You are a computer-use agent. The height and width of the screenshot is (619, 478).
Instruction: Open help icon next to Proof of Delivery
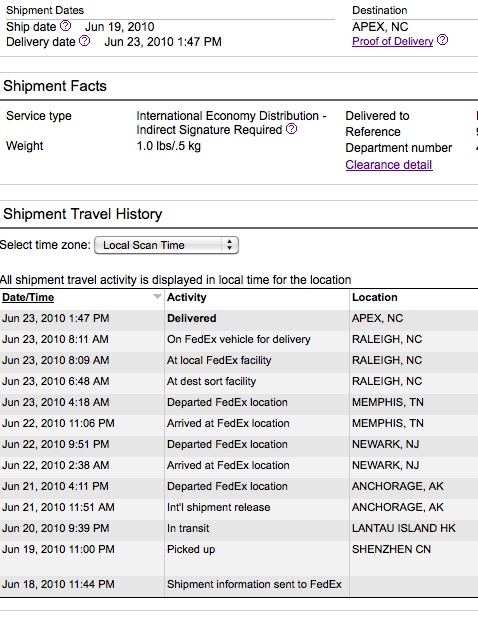[x=443, y=40]
